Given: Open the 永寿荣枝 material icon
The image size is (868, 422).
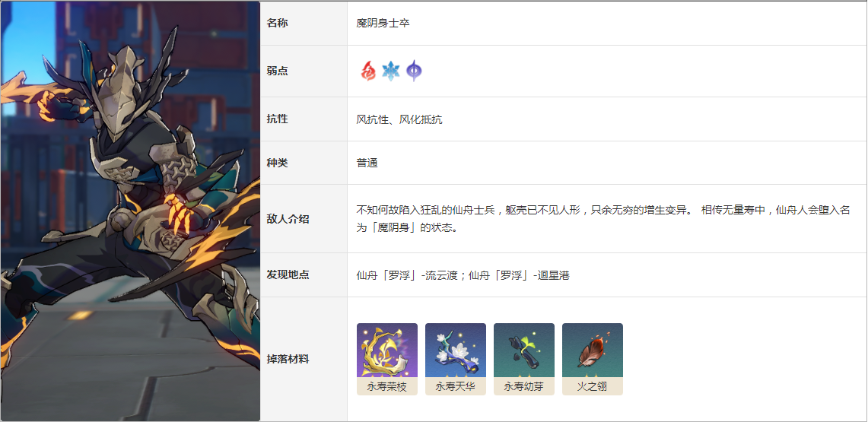Looking at the screenshot, I should tap(387, 351).
